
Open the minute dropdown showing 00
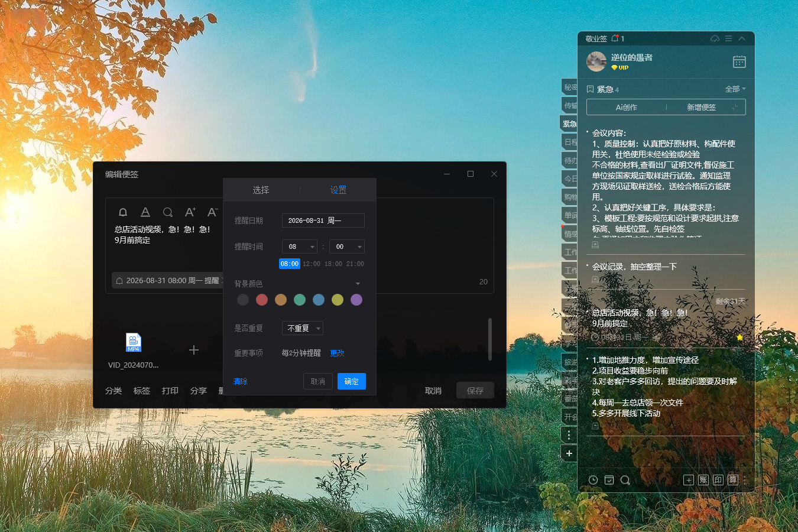(x=347, y=246)
